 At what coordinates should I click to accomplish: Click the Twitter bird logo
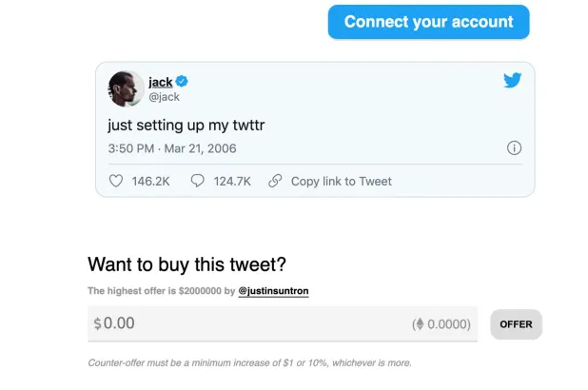coord(513,81)
